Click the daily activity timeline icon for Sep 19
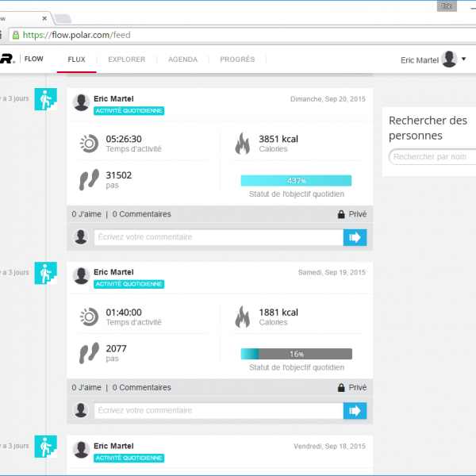 46,274
